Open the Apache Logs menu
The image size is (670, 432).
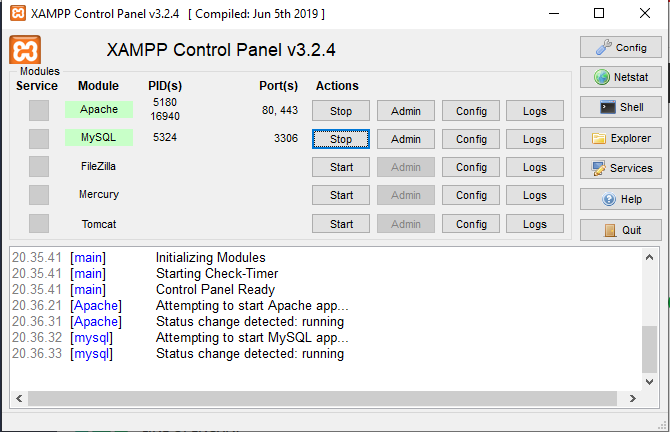[x=535, y=111]
